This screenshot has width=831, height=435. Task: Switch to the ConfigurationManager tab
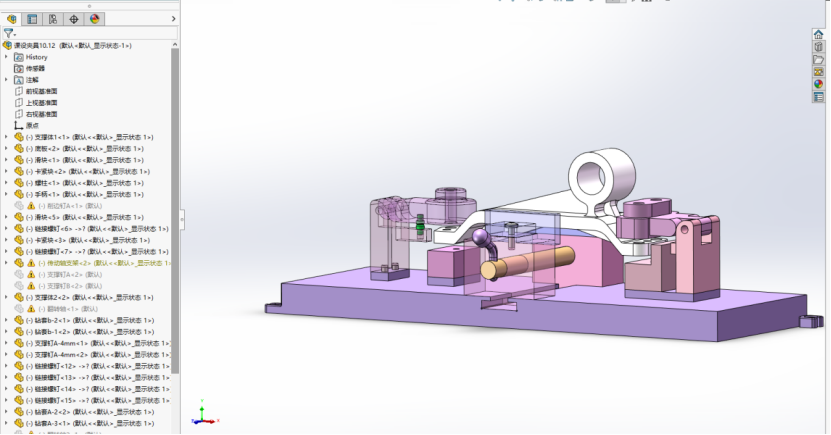click(53, 19)
